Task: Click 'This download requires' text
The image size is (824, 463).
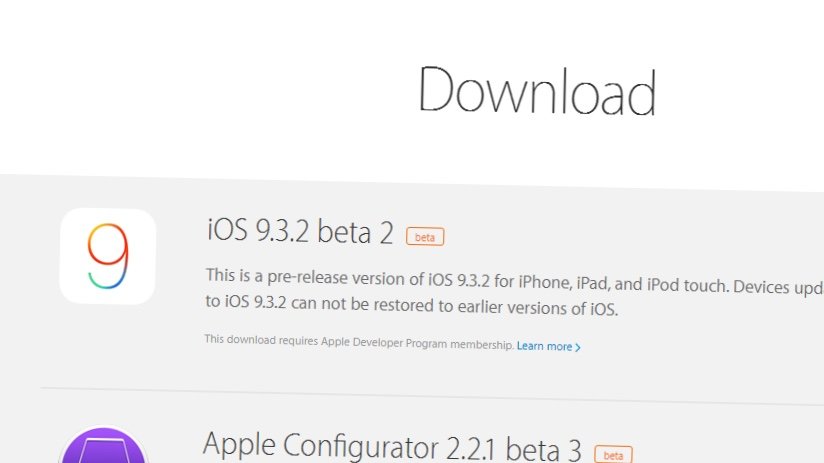Action: (x=261, y=340)
